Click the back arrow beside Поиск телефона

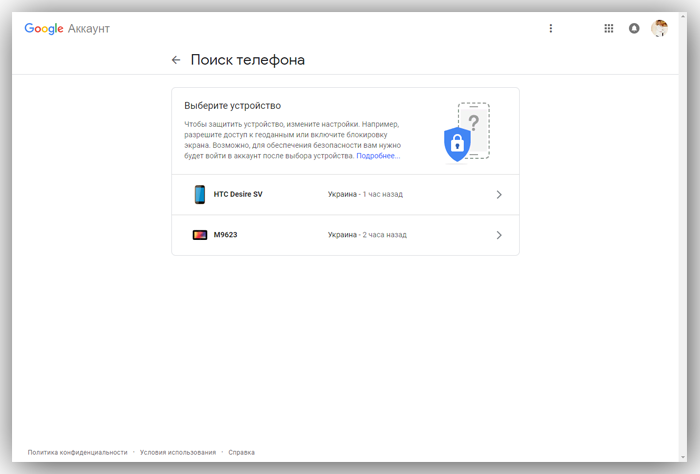[176, 60]
